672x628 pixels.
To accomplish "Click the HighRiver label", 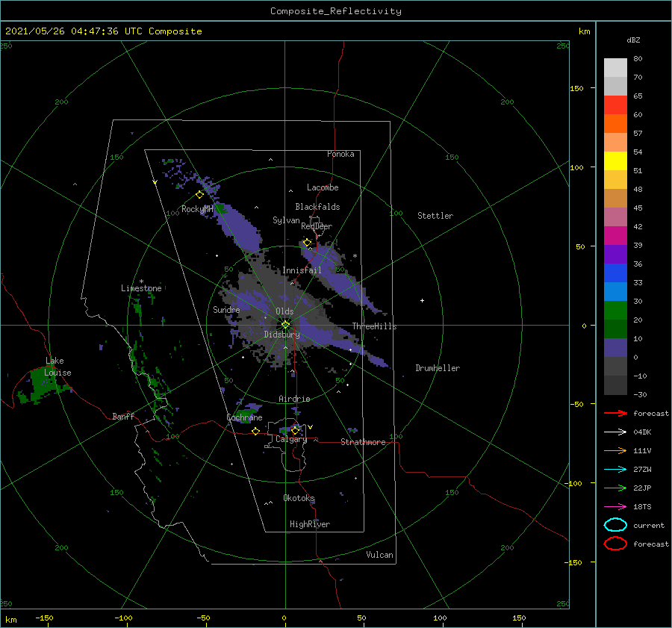I will click(x=310, y=524).
